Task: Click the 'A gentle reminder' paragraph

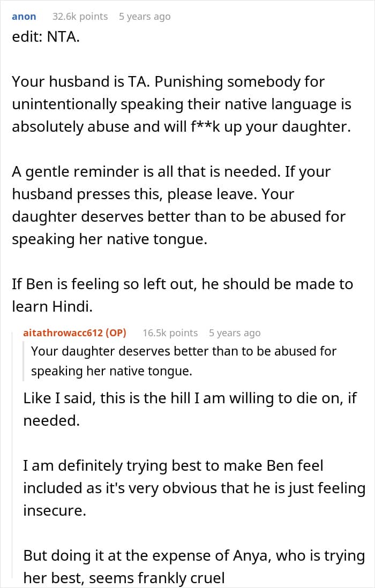Action: [178, 205]
